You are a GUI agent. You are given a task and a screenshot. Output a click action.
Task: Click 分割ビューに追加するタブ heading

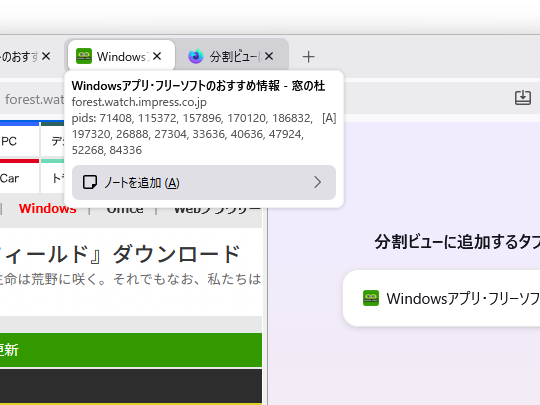pos(457,242)
